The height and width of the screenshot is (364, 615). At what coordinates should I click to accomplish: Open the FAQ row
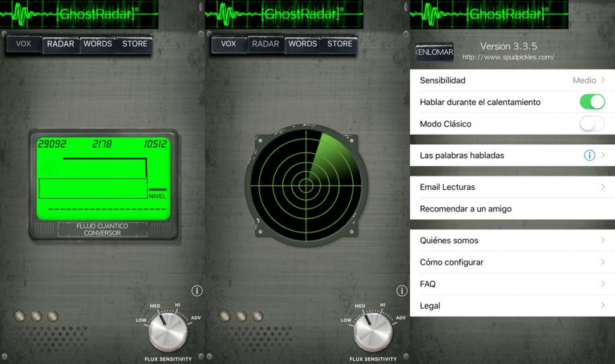point(511,284)
